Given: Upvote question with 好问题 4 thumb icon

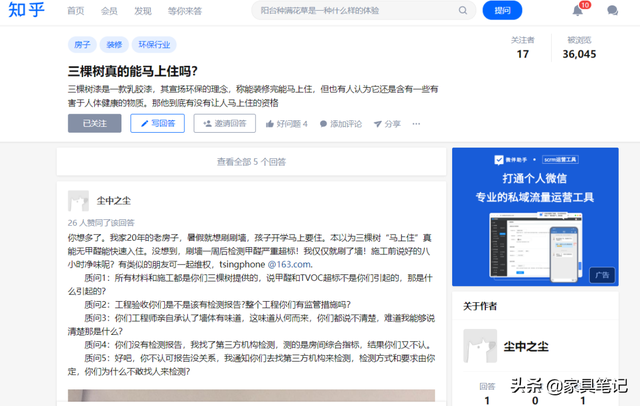Looking at the screenshot, I should click(287, 124).
